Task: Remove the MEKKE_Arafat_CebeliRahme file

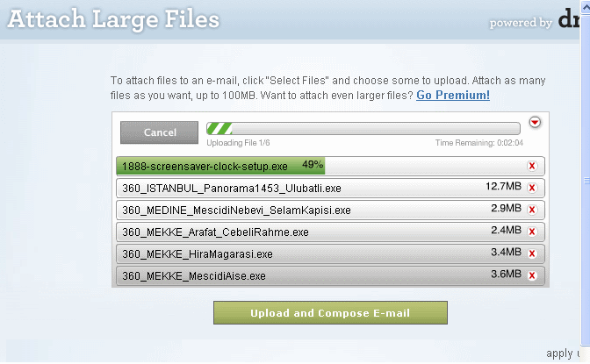Action: point(532,232)
